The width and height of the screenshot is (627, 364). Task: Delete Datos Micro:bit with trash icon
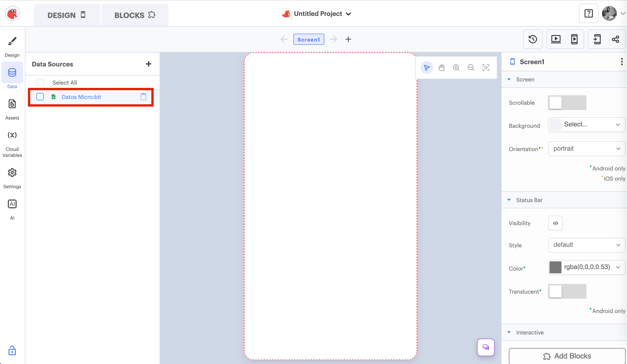[143, 97]
